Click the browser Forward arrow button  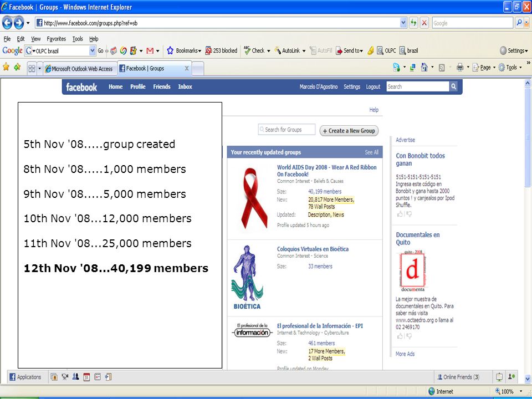pyautogui.click(x=19, y=23)
